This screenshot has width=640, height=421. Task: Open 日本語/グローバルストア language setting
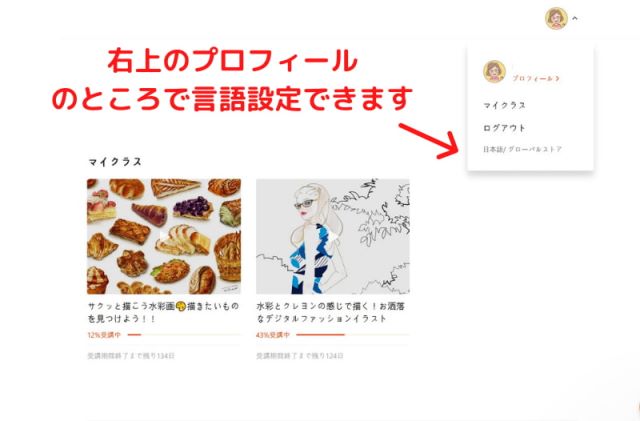pos(522,149)
